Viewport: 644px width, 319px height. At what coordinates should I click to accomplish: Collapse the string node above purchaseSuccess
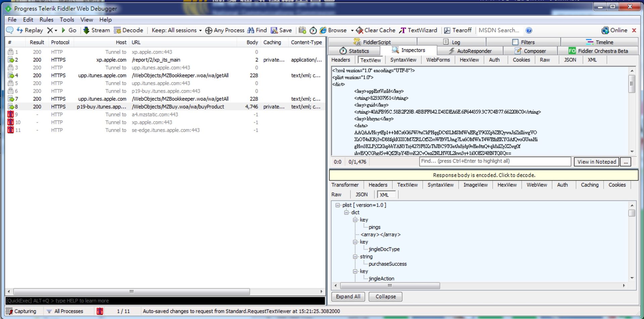pos(355,257)
